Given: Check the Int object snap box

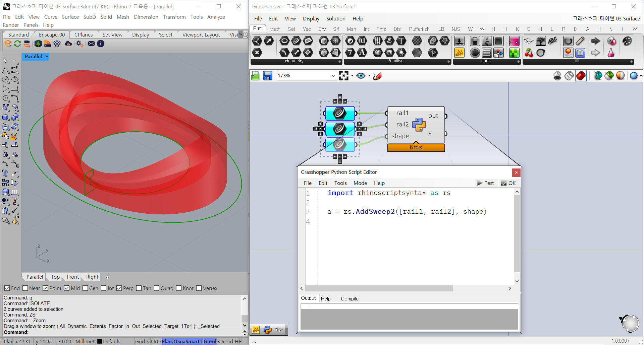Looking at the screenshot, I should pos(104,288).
